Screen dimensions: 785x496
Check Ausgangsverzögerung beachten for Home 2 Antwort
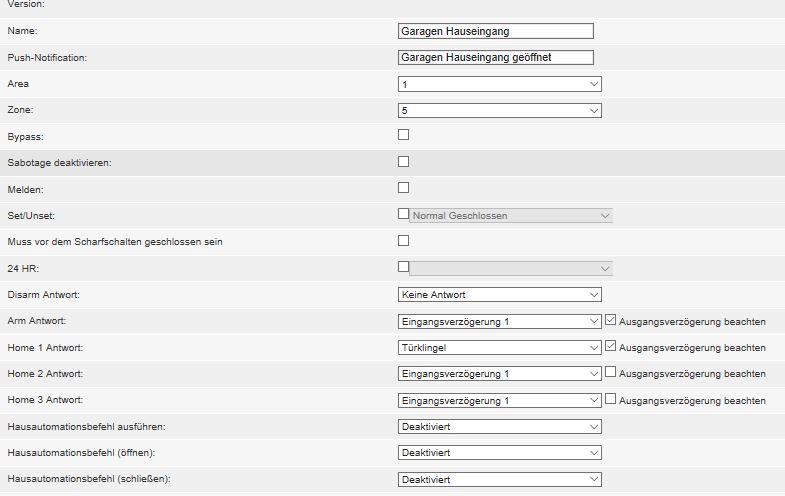click(612, 373)
